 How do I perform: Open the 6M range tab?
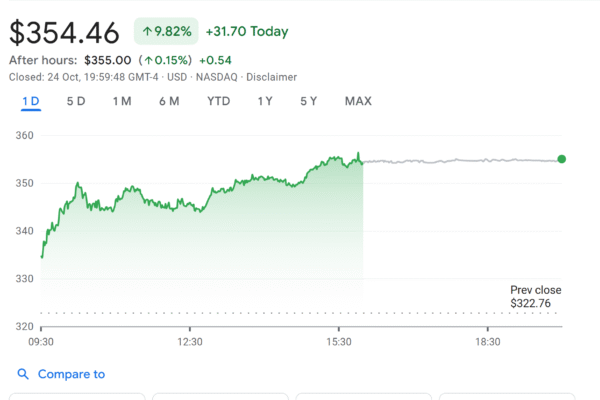168,101
